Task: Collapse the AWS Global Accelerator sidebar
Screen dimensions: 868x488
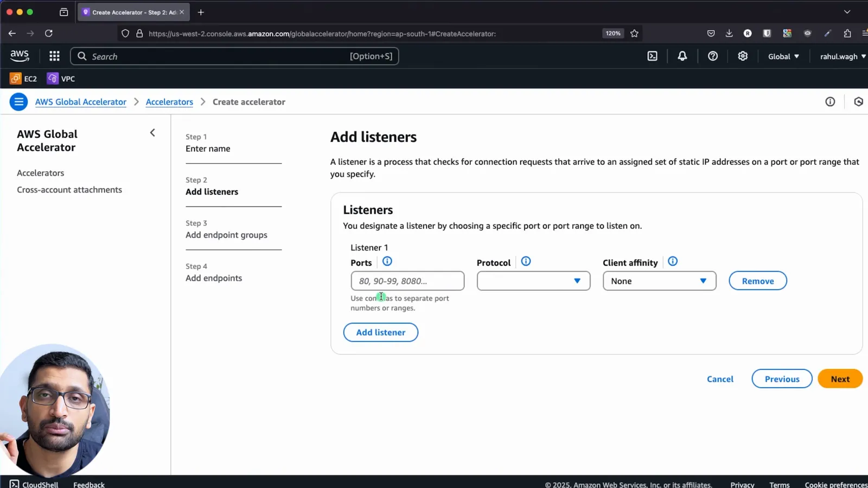Action: coord(152,133)
